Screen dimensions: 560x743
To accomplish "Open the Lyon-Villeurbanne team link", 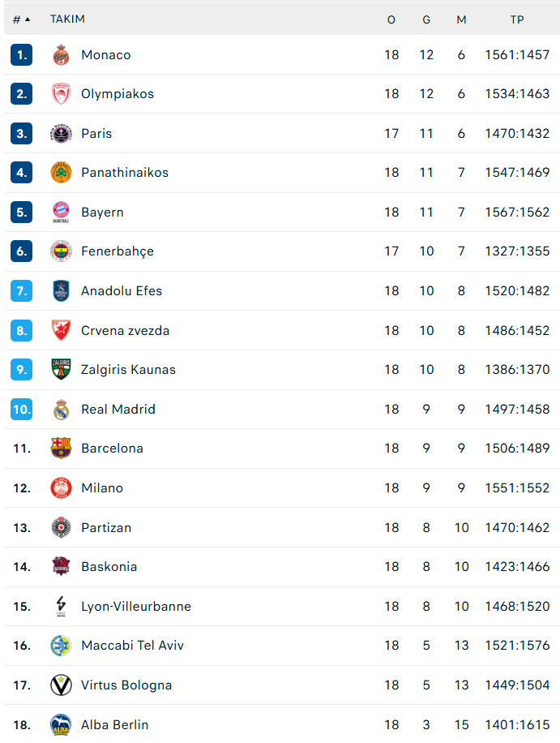I will pyautogui.click(x=136, y=607).
